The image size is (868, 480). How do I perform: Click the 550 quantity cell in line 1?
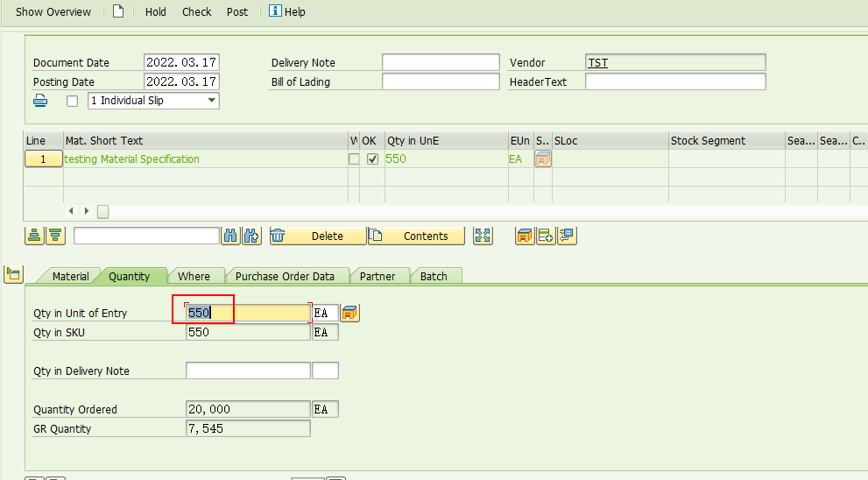446,159
